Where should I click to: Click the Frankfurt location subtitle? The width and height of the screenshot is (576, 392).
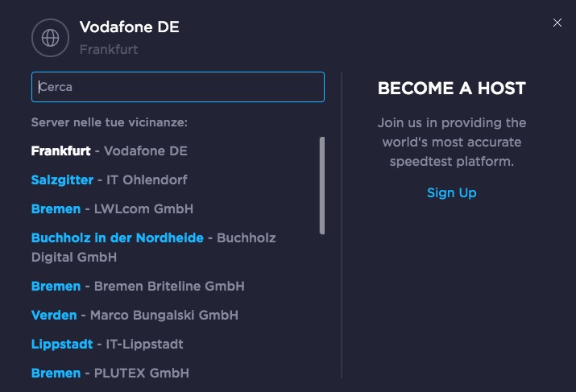(109, 49)
